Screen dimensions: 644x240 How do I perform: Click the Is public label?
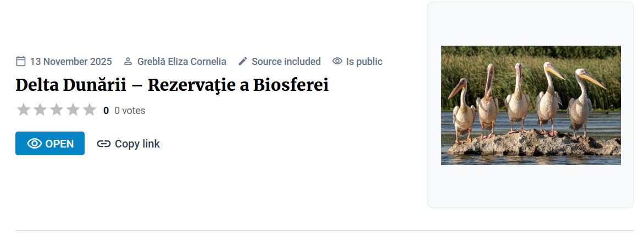click(x=364, y=61)
